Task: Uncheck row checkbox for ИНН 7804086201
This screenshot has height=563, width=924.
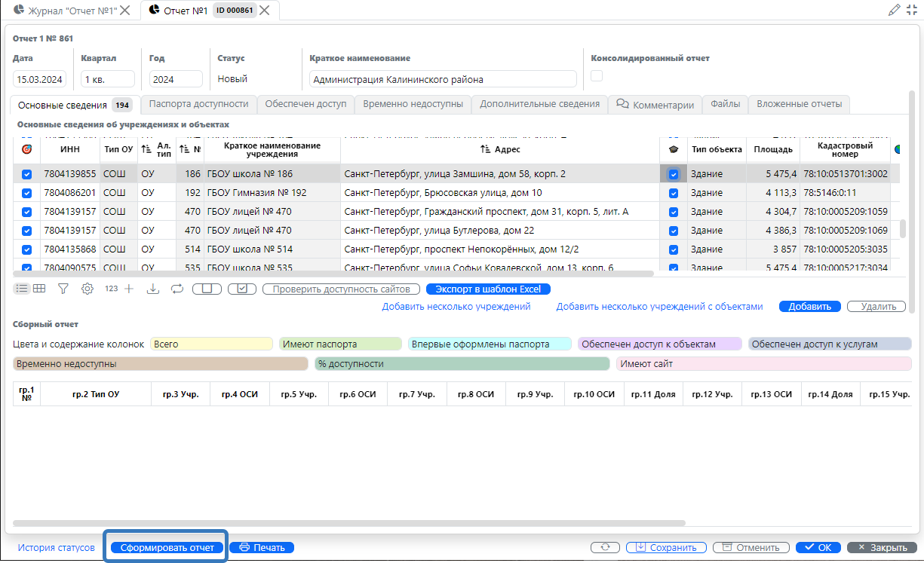Action: point(27,193)
